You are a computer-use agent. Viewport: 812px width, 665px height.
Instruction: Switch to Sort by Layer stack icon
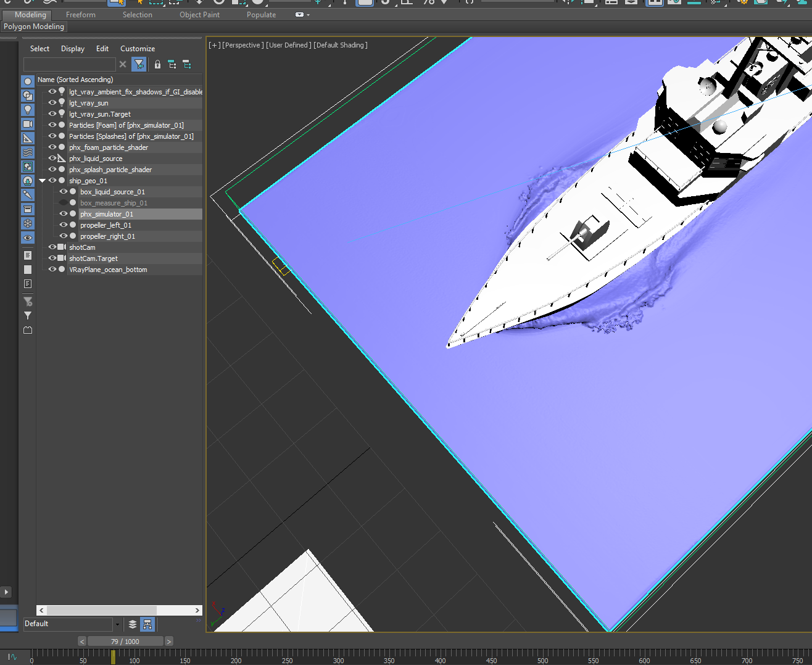pyautogui.click(x=132, y=624)
